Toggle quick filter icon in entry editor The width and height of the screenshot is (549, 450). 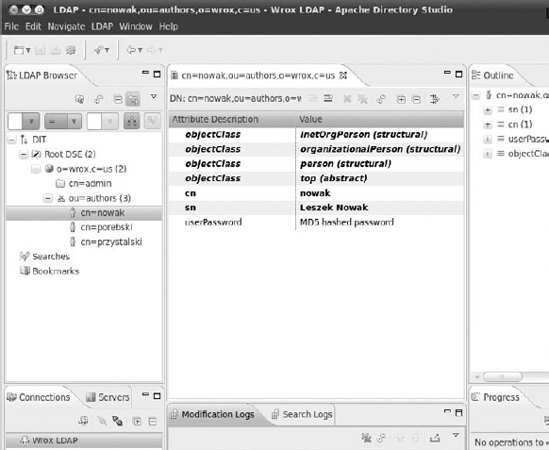(435, 99)
